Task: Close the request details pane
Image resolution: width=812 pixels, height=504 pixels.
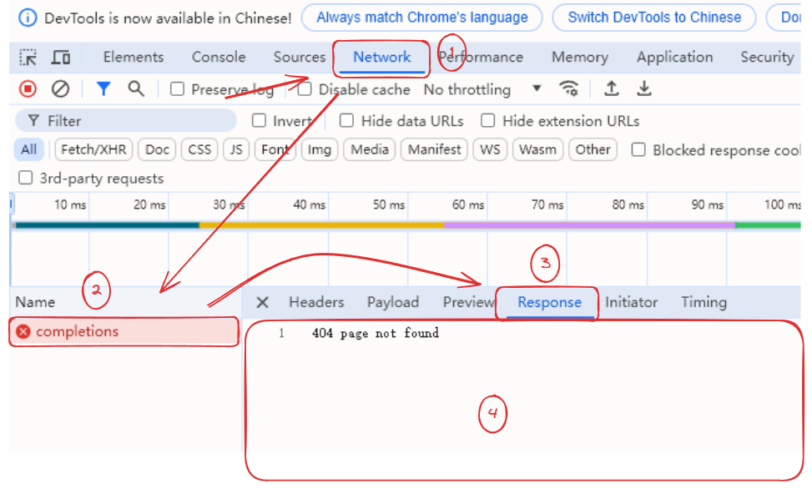Action: tap(262, 302)
